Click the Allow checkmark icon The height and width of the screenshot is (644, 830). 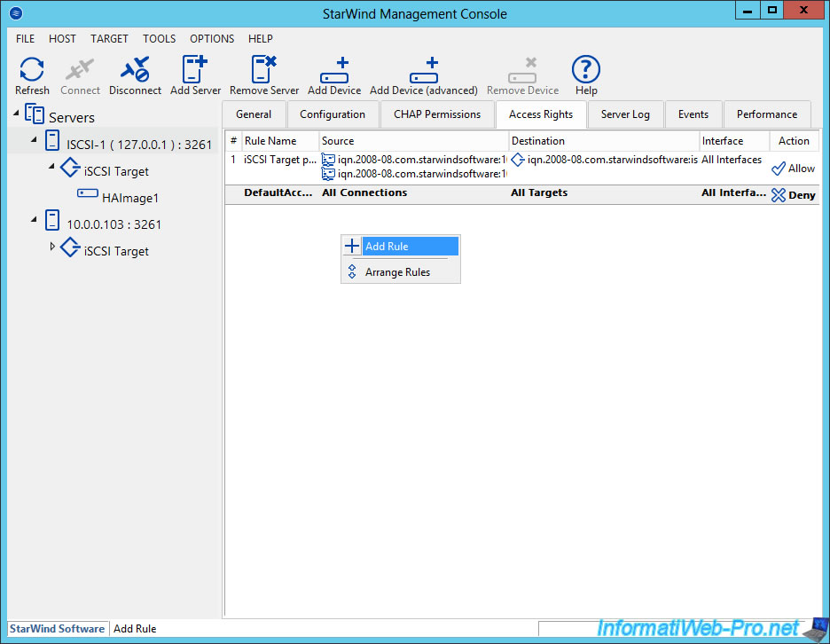779,169
